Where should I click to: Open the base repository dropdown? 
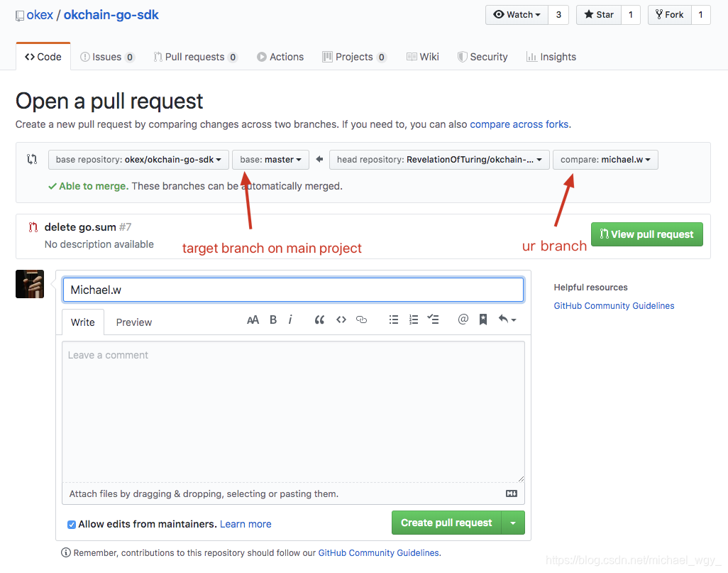click(x=138, y=160)
